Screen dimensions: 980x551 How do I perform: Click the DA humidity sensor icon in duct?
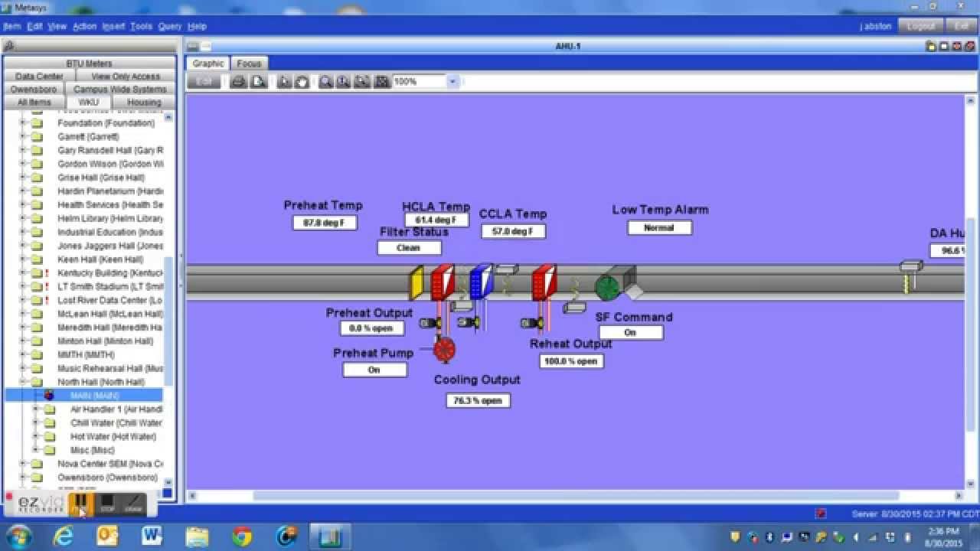click(x=910, y=276)
